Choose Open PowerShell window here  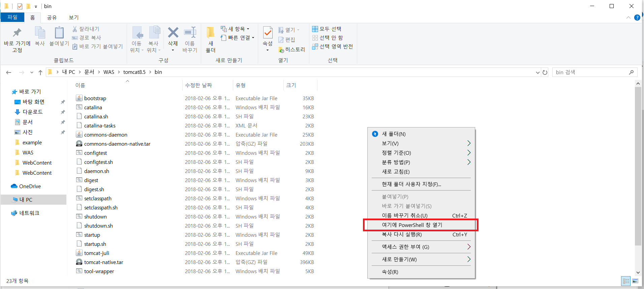[x=421, y=225]
